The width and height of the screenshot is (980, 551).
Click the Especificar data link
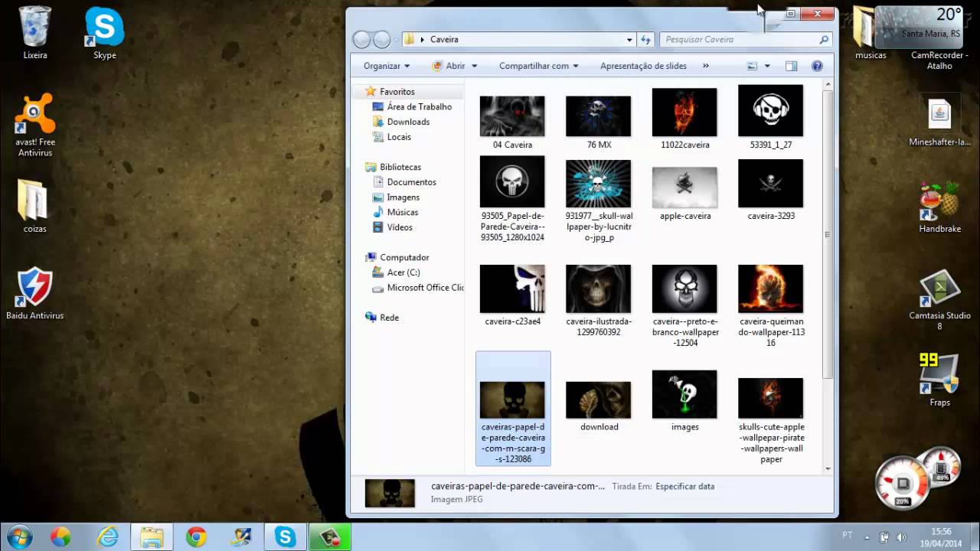coord(684,486)
